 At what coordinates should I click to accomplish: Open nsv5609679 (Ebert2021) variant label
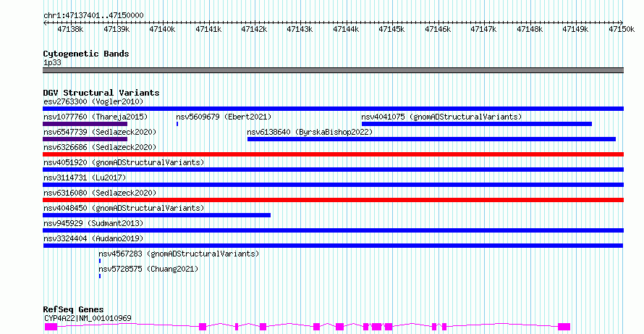click(224, 117)
